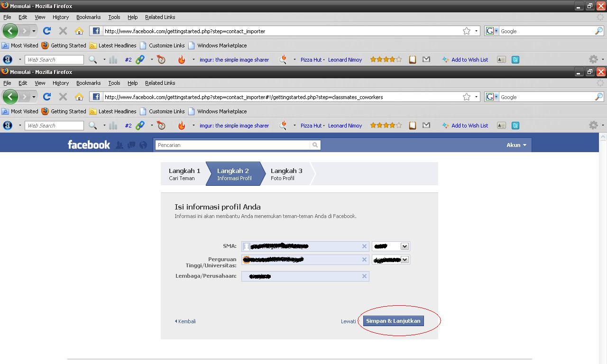Click the page scrollbar up arrow

coord(603,137)
